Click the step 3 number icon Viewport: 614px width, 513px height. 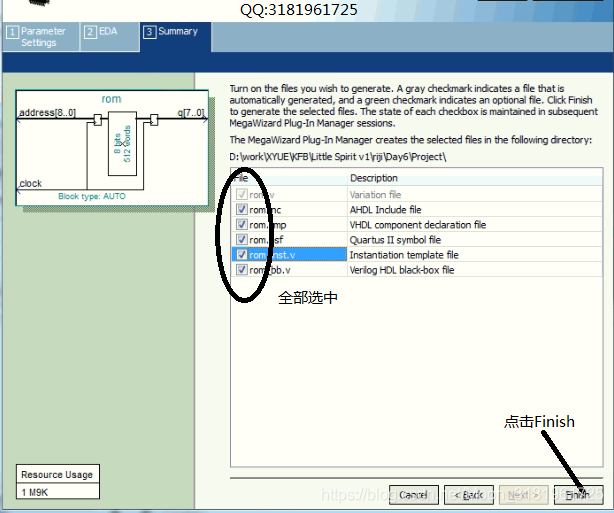(149, 32)
